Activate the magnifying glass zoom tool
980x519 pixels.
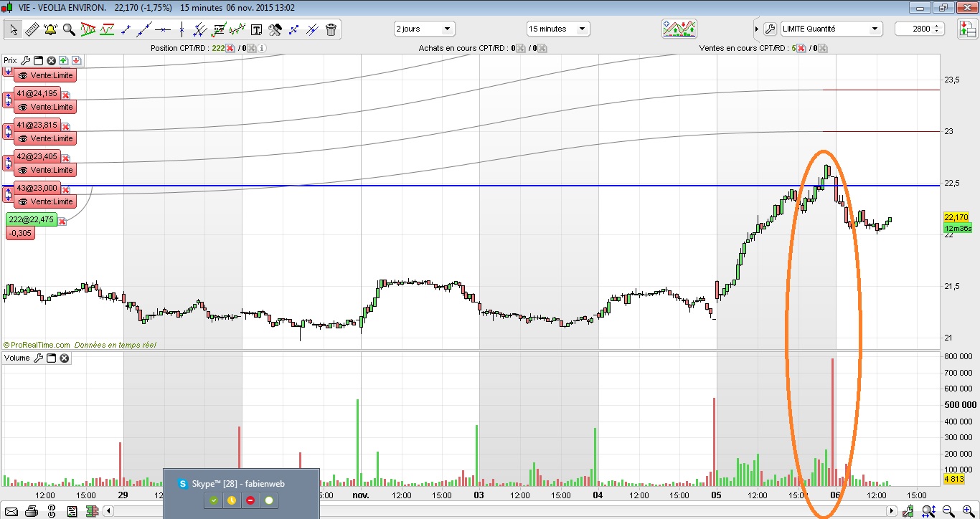point(69,29)
